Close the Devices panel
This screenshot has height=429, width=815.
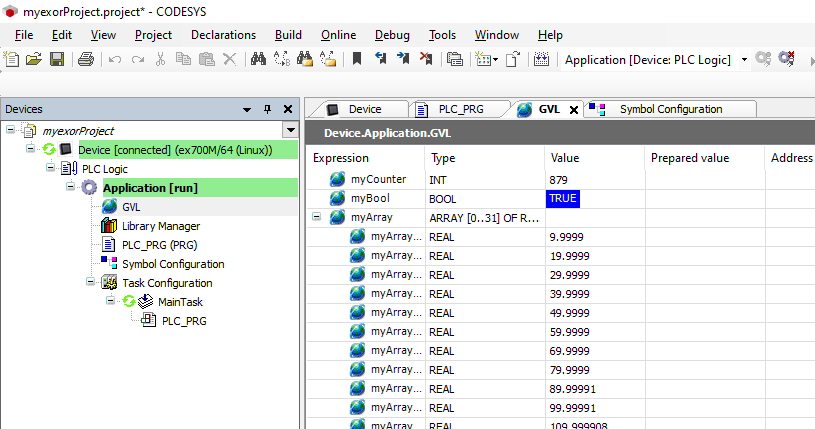[x=287, y=109]
